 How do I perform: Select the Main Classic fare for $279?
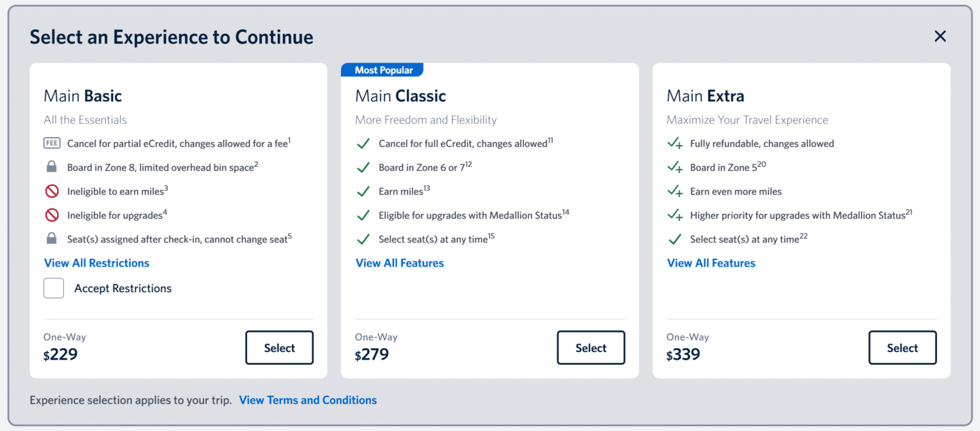[591, 348]
